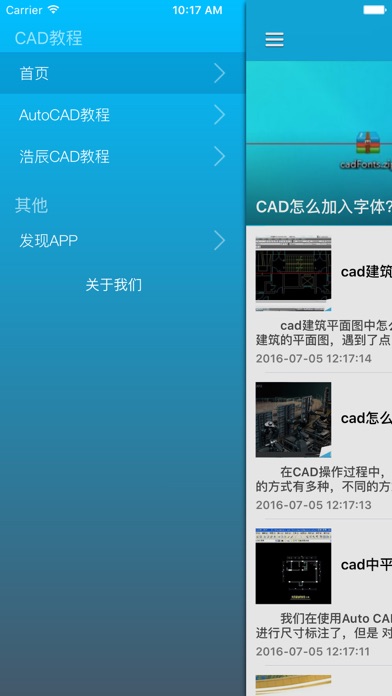
Task: Open the 首页 menu item
Action: pos(123,73)
